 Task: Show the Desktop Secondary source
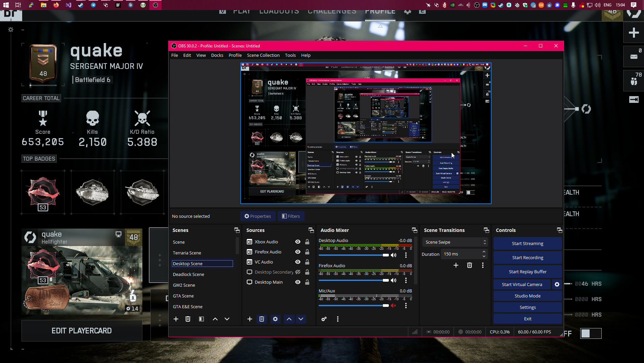coord(297,272)
